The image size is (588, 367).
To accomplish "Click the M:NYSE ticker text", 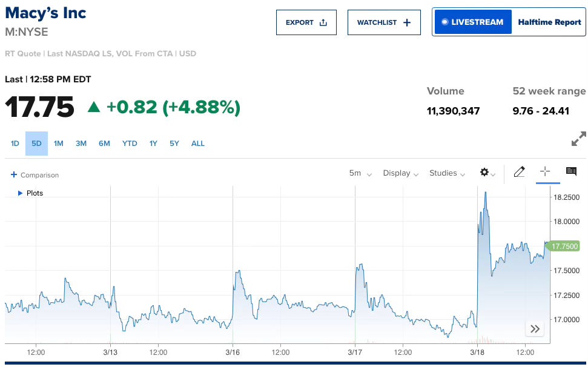I will tap(26, 32).
